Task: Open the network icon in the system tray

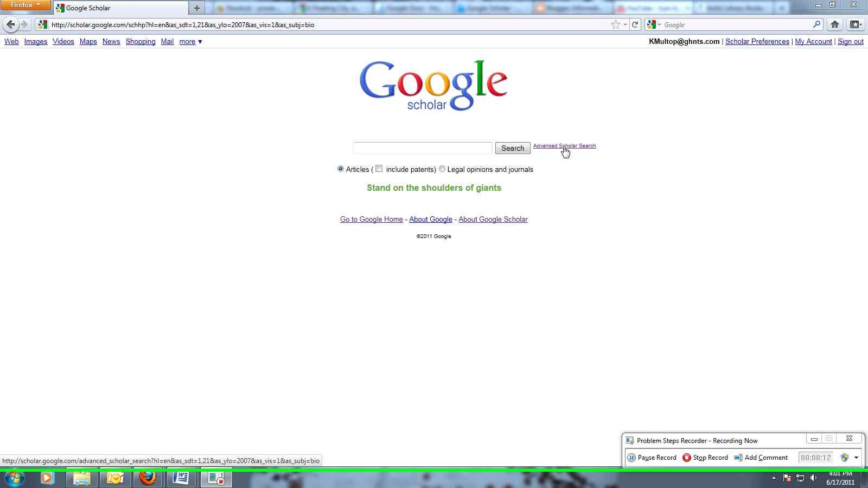Action: pos(800,478)
